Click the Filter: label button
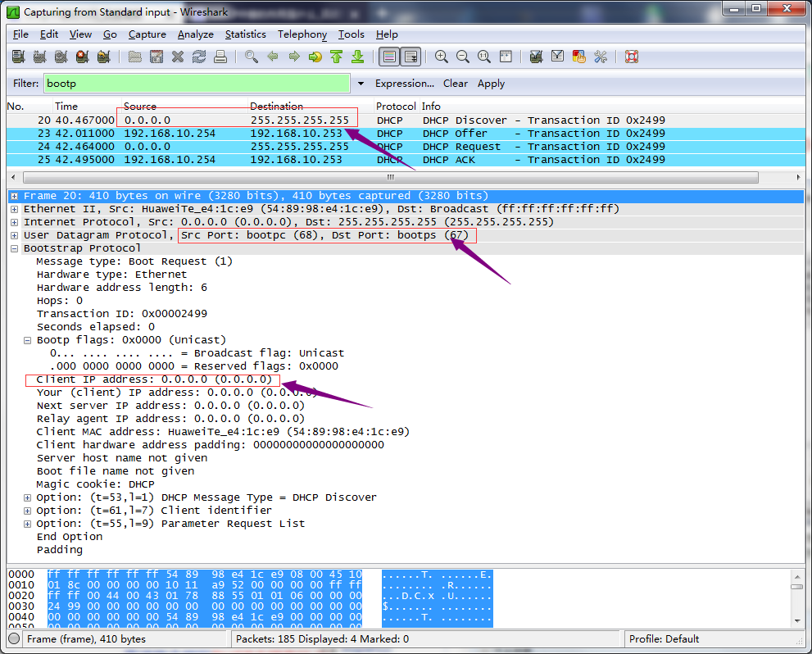812x654 pixels. [26, 84]
